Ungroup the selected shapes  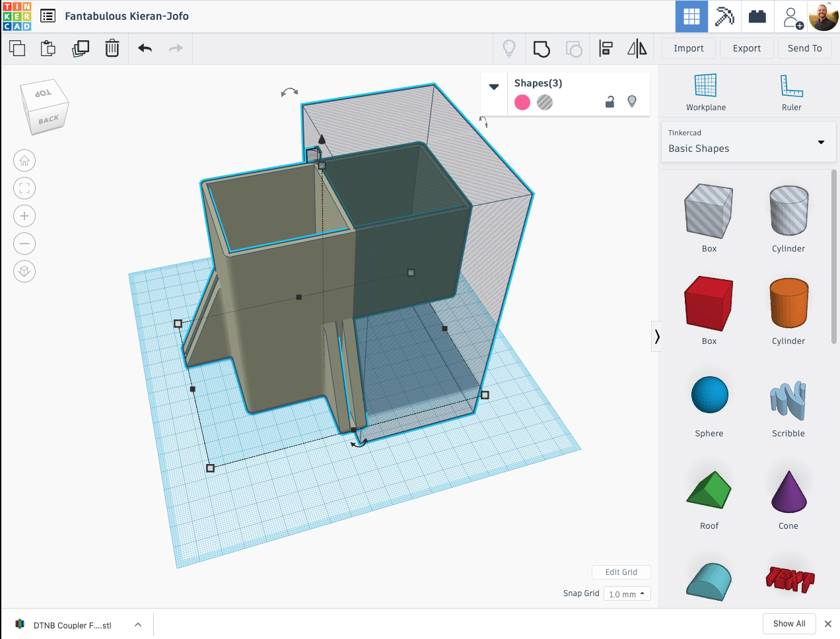coord(574,49)
